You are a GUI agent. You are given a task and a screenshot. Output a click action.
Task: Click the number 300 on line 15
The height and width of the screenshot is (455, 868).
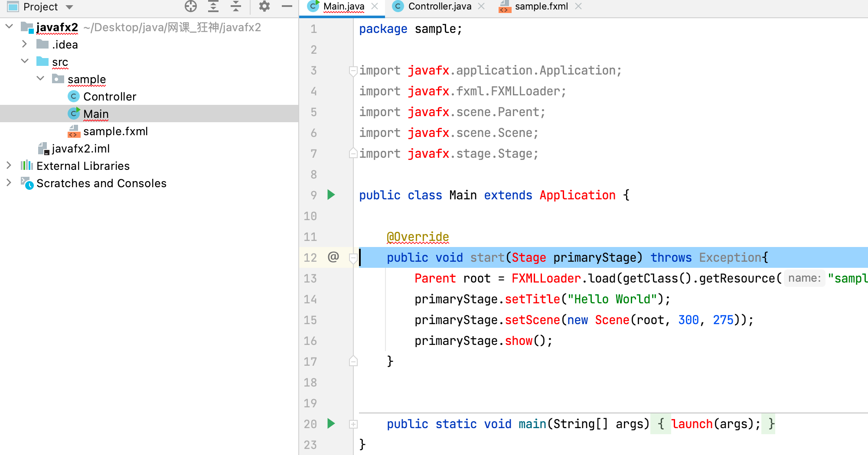tap(689, 320)
